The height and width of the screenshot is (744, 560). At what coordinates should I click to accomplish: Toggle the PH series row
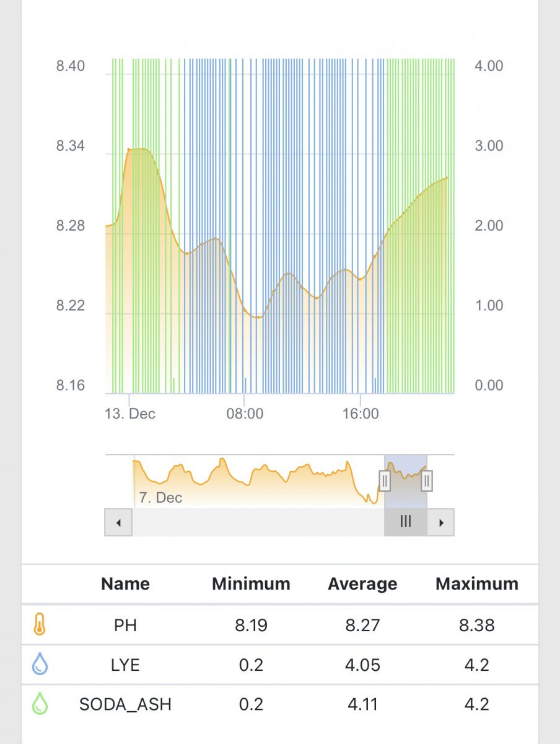(x=125, y=625)
